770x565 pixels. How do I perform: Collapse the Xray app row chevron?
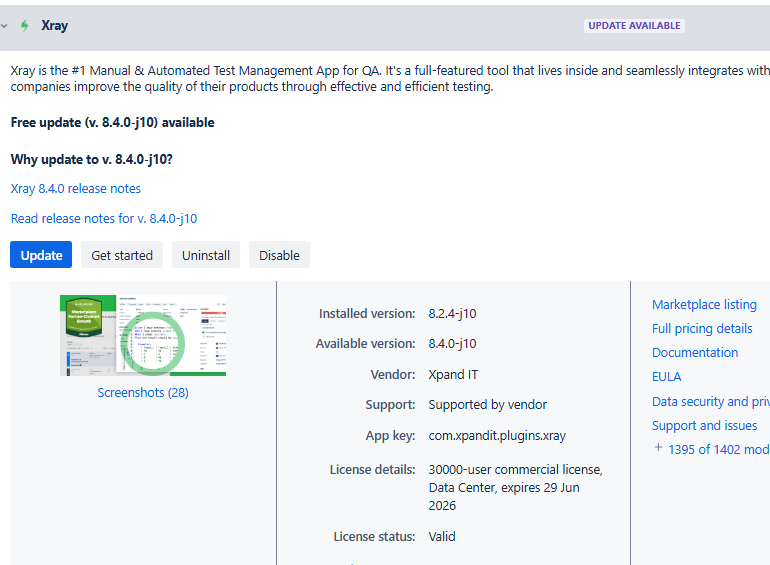tap(5, 26)
